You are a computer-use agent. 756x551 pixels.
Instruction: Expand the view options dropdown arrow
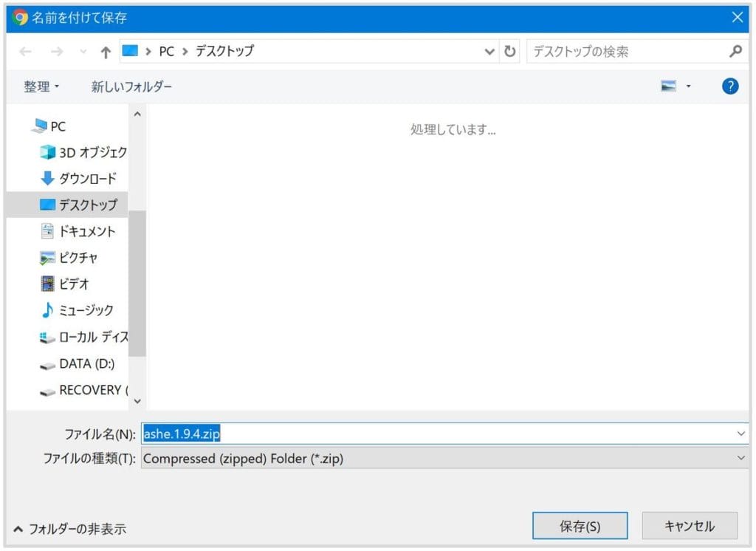[x=689, y=86]
